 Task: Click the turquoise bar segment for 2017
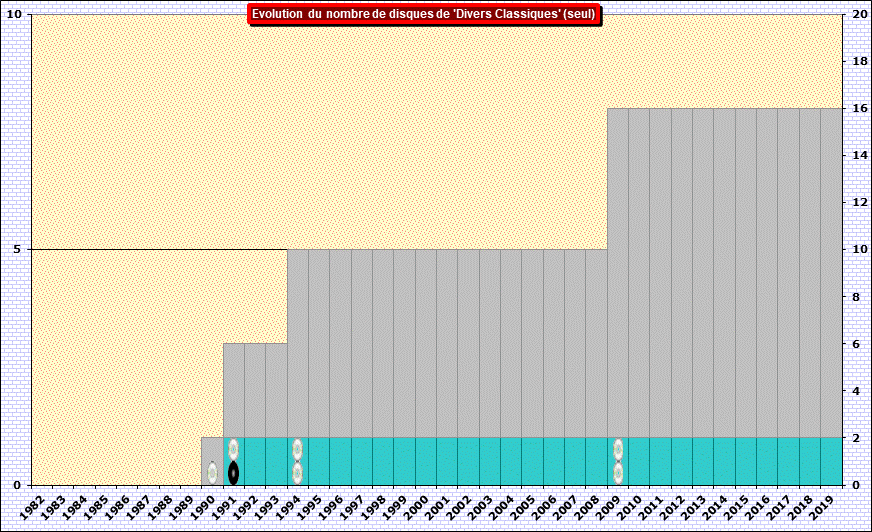[788, 460]
